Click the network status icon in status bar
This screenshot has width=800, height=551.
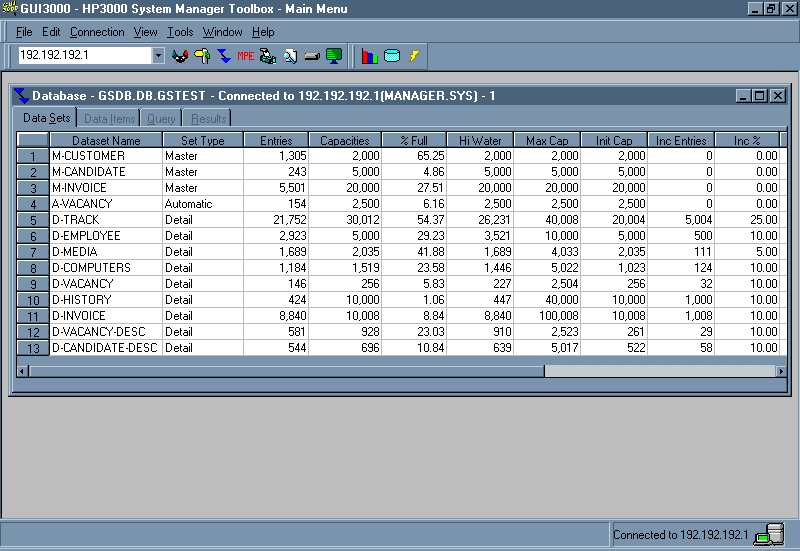(x=768, y=535)
